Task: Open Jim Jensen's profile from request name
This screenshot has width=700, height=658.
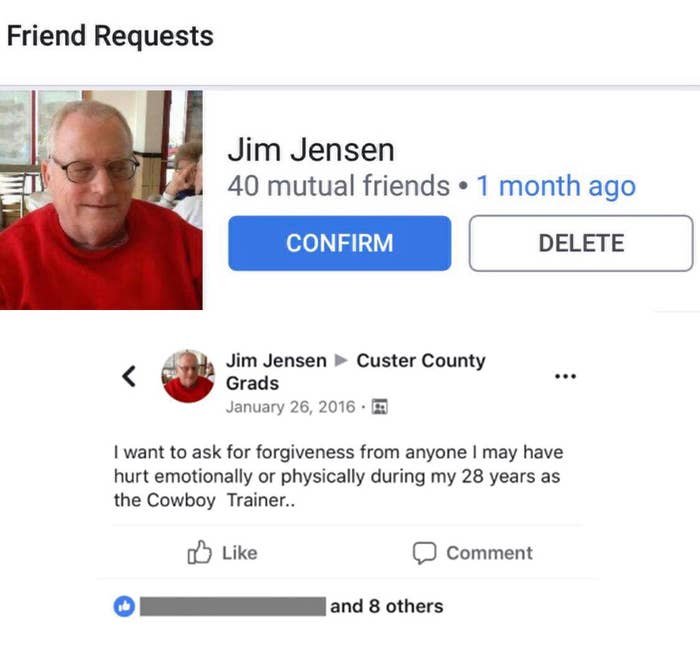Action: pos(311,150)
